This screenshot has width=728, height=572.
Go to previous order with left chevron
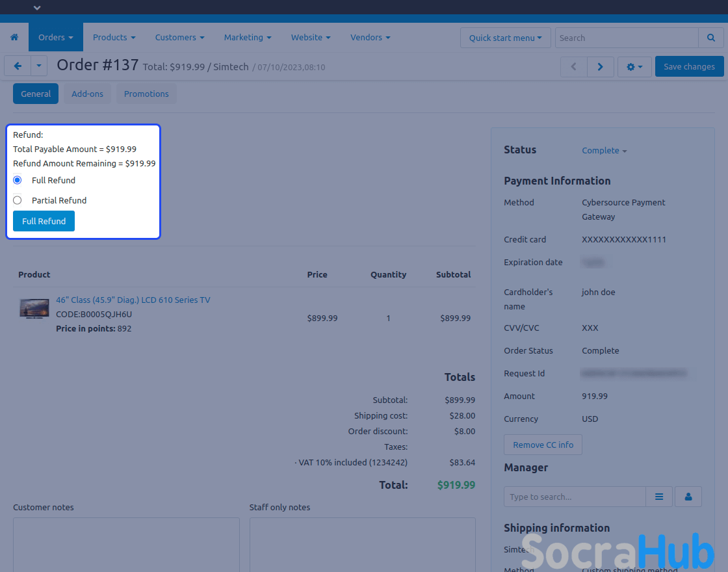tap(573, 67)
